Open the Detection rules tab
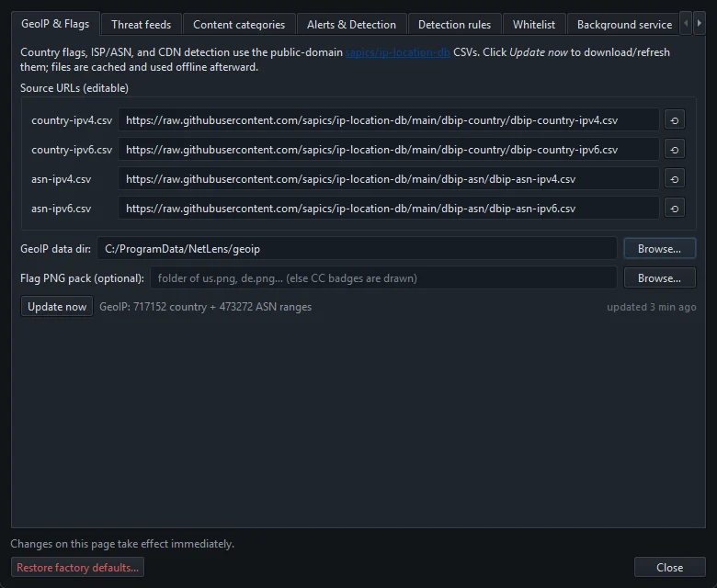The image size is (717, 588). [454, 25]
